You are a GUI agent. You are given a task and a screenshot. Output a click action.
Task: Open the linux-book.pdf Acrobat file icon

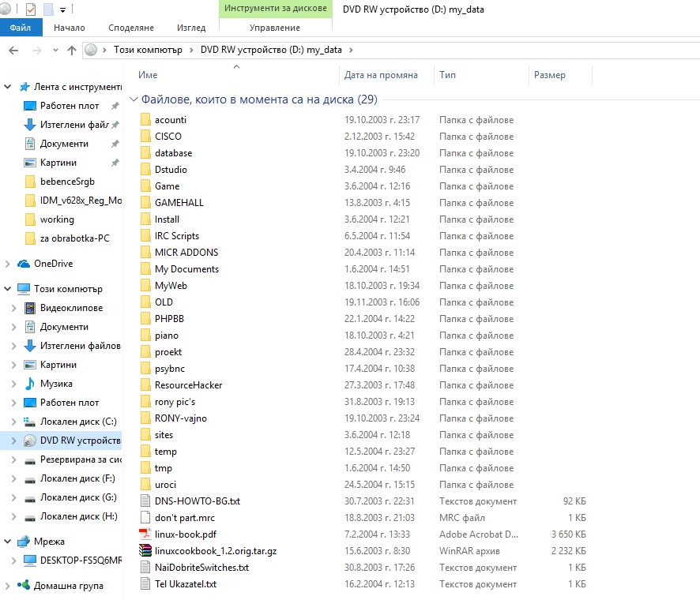[x=145, y=534]
